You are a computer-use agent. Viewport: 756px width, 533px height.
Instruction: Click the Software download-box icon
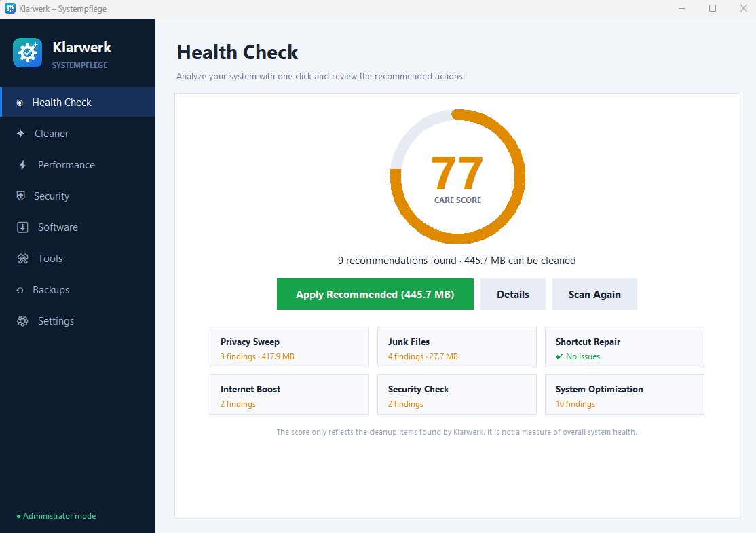pyautogui.click(x=22, y=227)
